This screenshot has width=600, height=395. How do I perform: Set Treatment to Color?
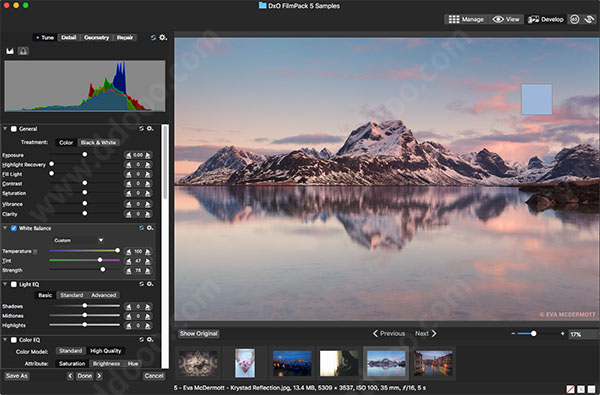(66, 142)
